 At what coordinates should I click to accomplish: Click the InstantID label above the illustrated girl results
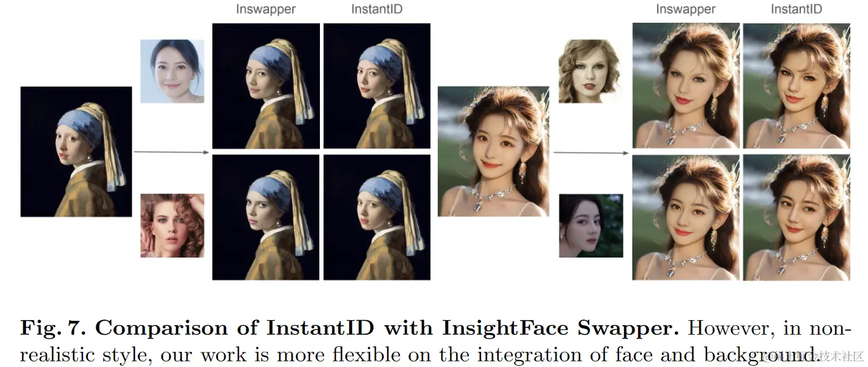pyautogui.click(x=796, y=9)
